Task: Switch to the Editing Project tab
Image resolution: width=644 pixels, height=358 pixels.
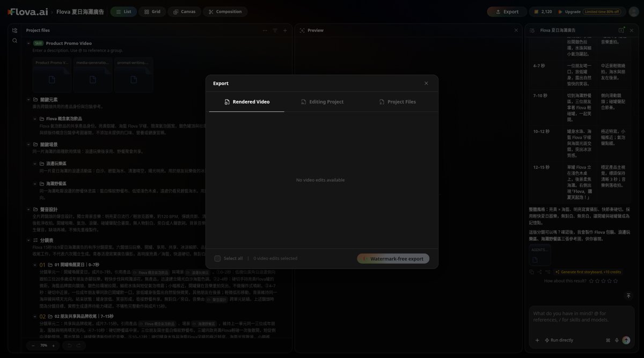Action: [x=322, y=102]
